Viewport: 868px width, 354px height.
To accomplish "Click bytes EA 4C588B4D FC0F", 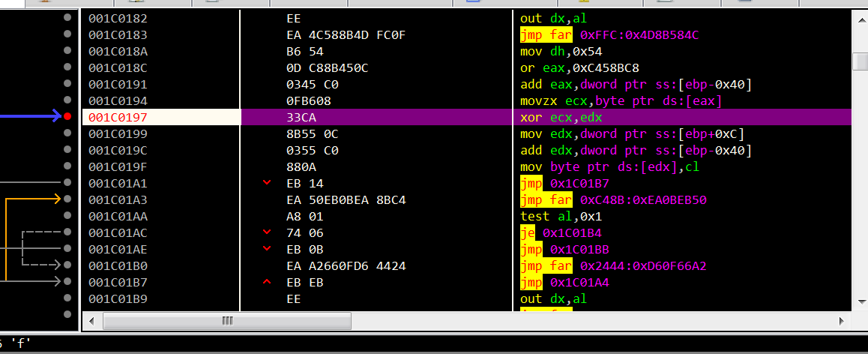I will [346, 35].
